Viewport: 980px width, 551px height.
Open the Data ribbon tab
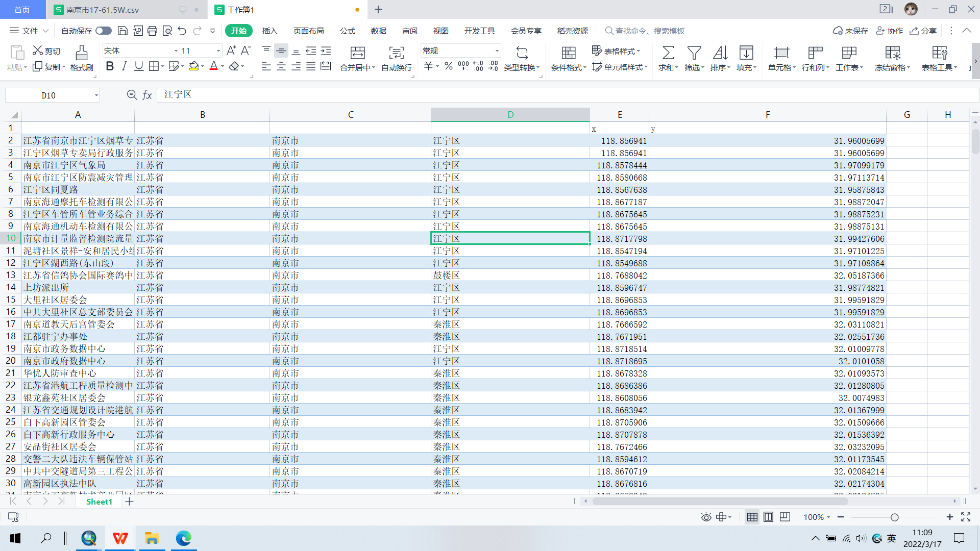tap(378, 31)
